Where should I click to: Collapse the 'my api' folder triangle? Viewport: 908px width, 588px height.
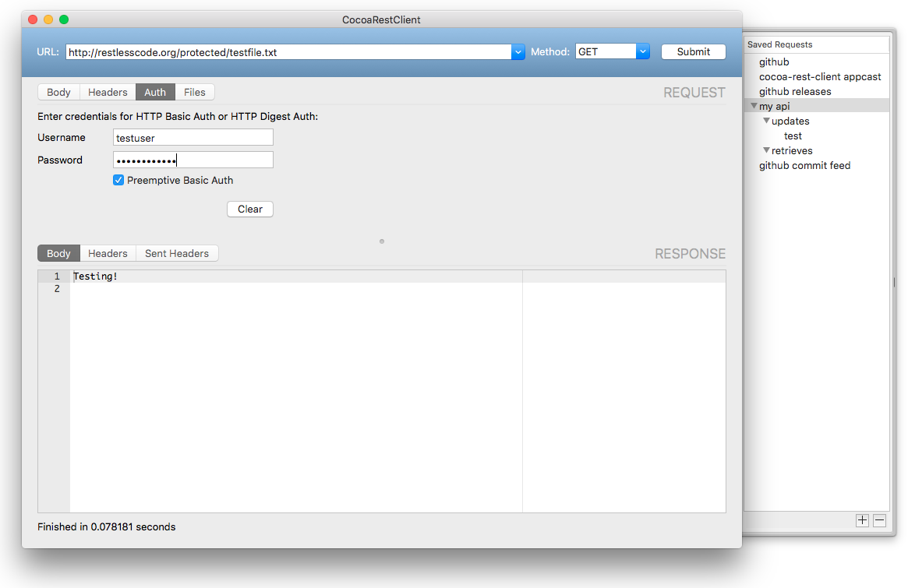pyautogui.click(x=754, y=106)
